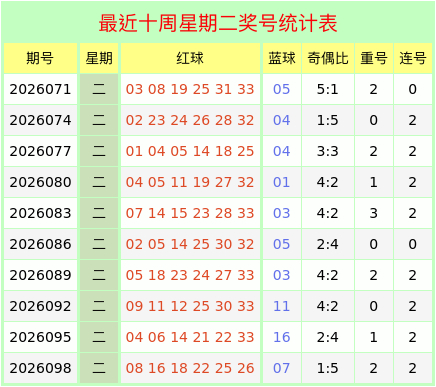Click issue number 2026092
The width and height of the screenshot is (436, 387).
coord(40,306)
